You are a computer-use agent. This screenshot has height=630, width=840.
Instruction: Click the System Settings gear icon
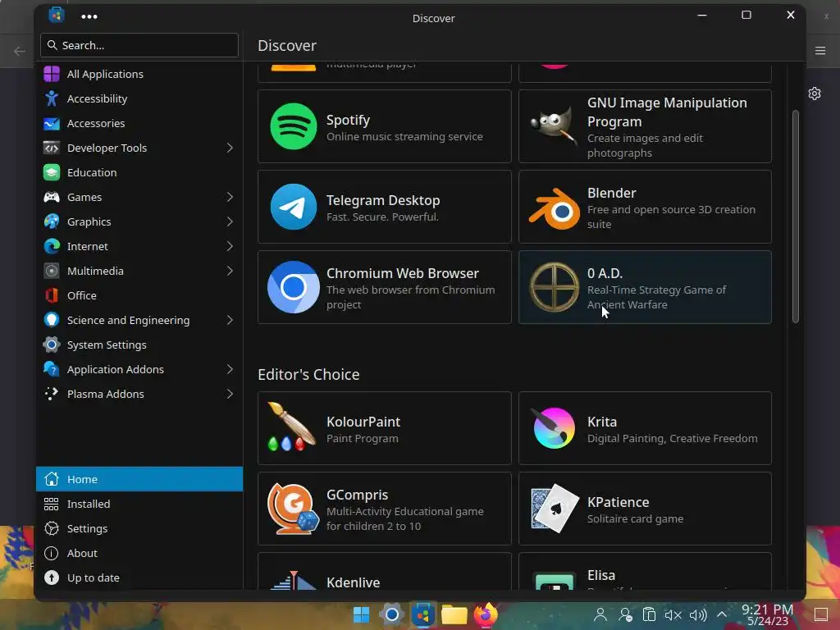coord(52,345)
